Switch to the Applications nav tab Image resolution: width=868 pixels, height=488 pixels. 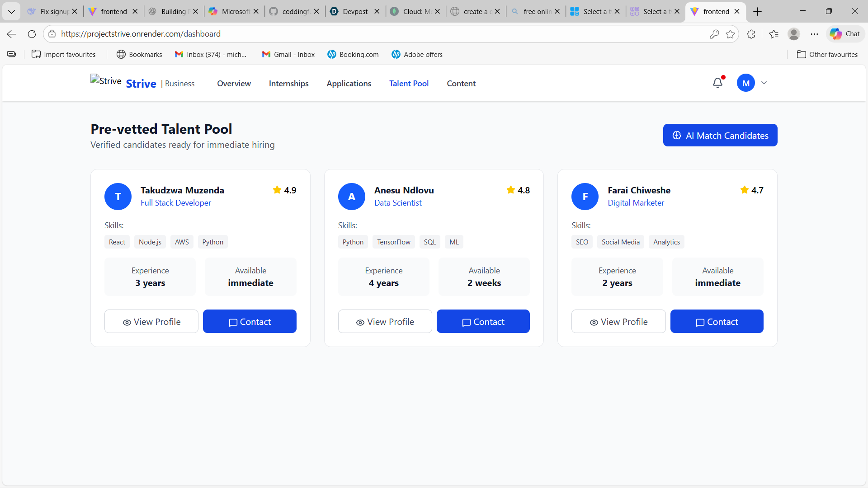(x=349, y=84)
